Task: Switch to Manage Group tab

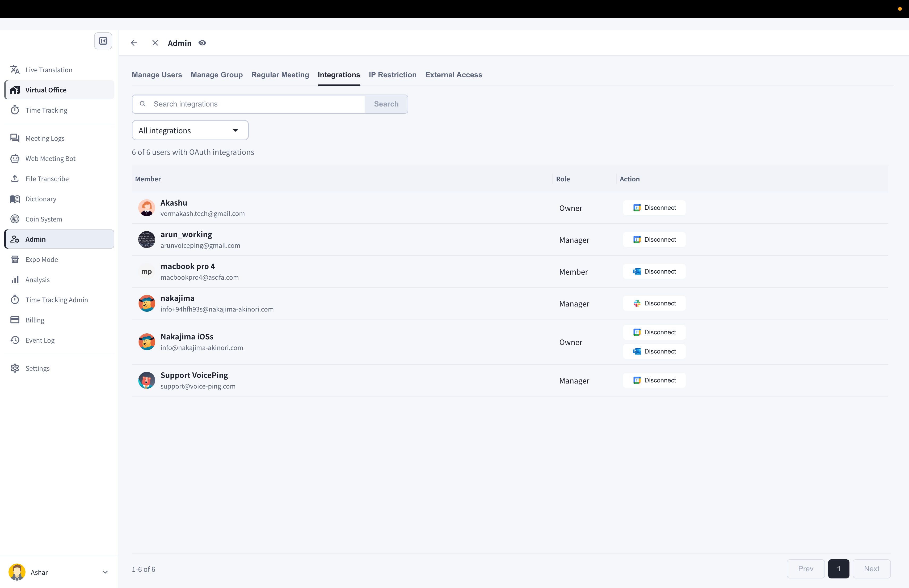Action: coord(217,75)
